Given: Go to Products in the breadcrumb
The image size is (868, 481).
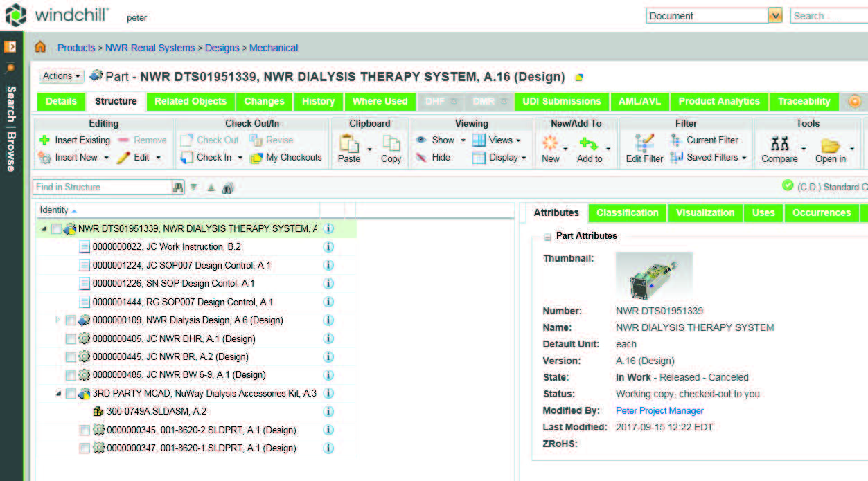Looking at the screenshot, I should (x=76, y=48).
